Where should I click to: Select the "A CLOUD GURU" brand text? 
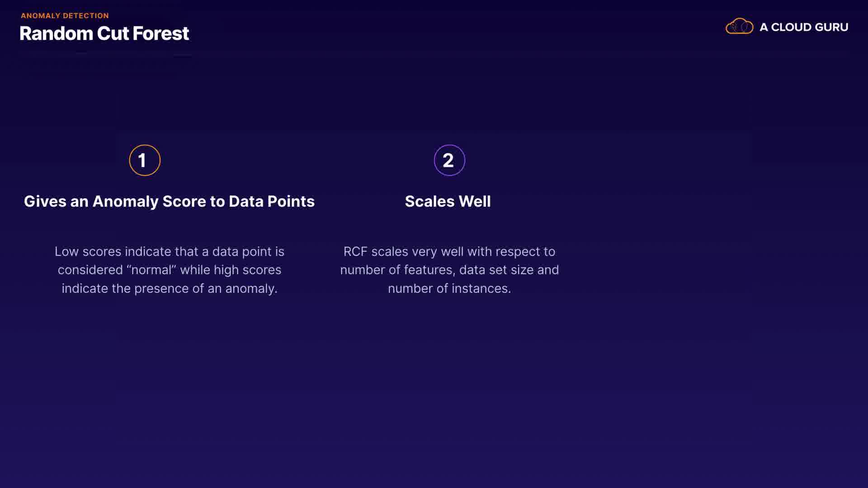click(x=804, y=27)
